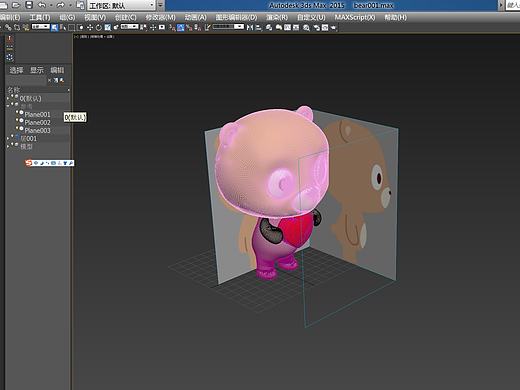Click the search box in the title bar
The width and height of the screenshot is (520, 390).
pyautogui.click(x=513, y=5)
